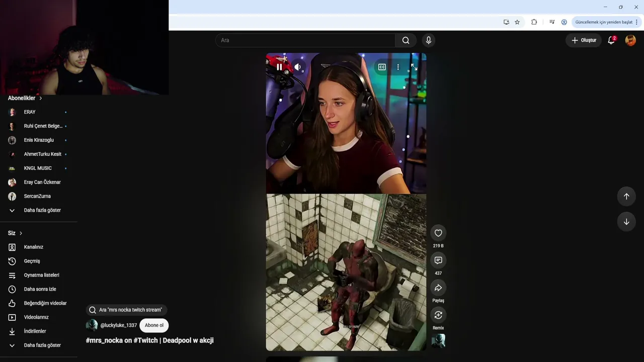The height and width of the screenshot is (362, 644).
Task: Open Chrome three-dot menu
Action: click(x=636, y=22)
